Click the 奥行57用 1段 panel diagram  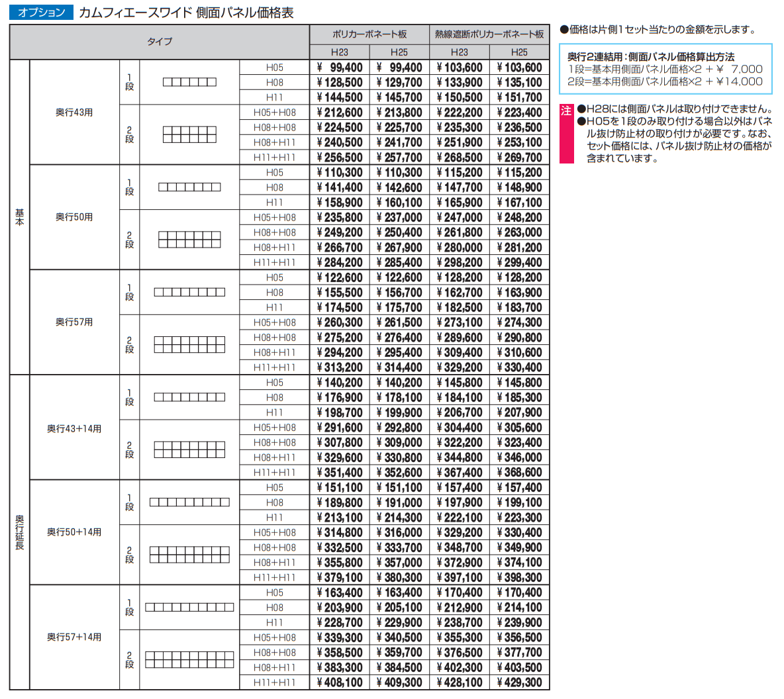coord(191,291)
